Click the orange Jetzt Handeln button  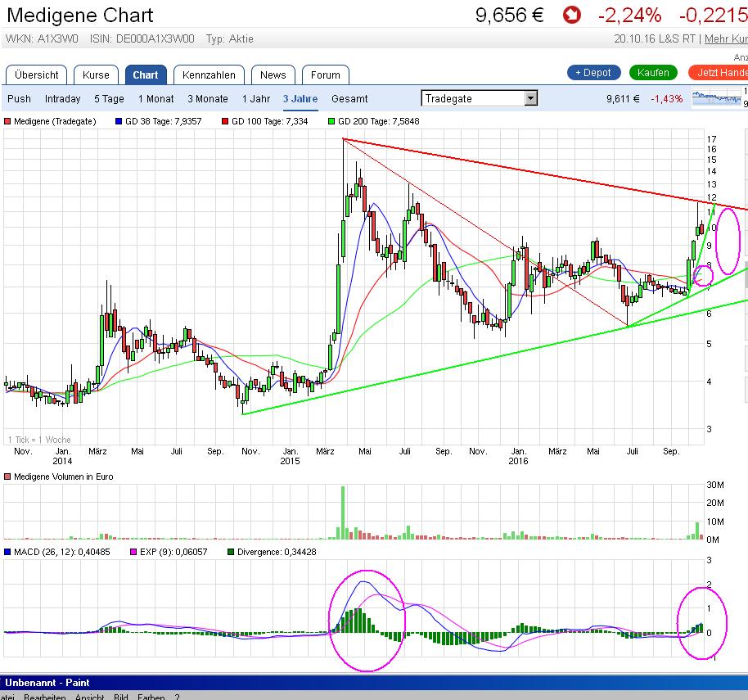[719, 73]
